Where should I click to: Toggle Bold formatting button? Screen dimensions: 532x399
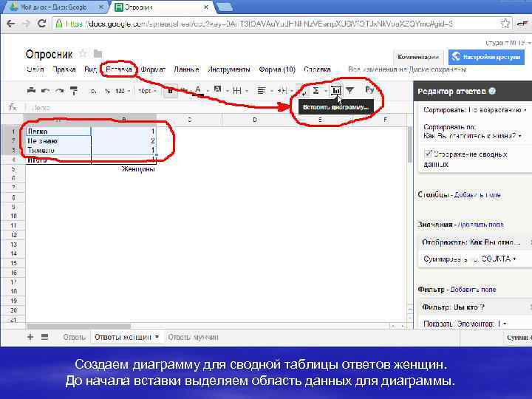(171, 91)
